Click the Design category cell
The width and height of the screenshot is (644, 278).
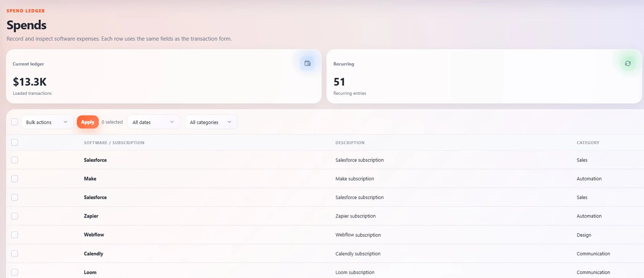(x=584, y=235)
